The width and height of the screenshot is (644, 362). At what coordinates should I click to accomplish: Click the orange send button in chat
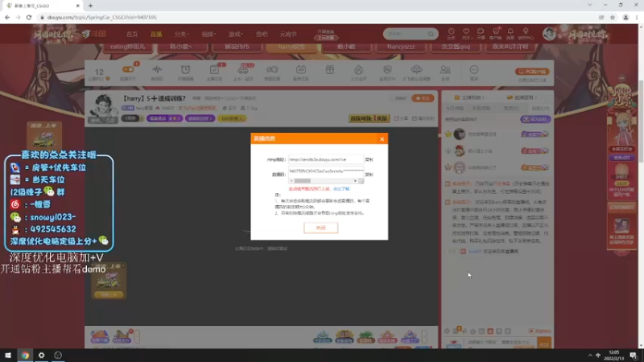pyautogui.click(x=544, y=344)
